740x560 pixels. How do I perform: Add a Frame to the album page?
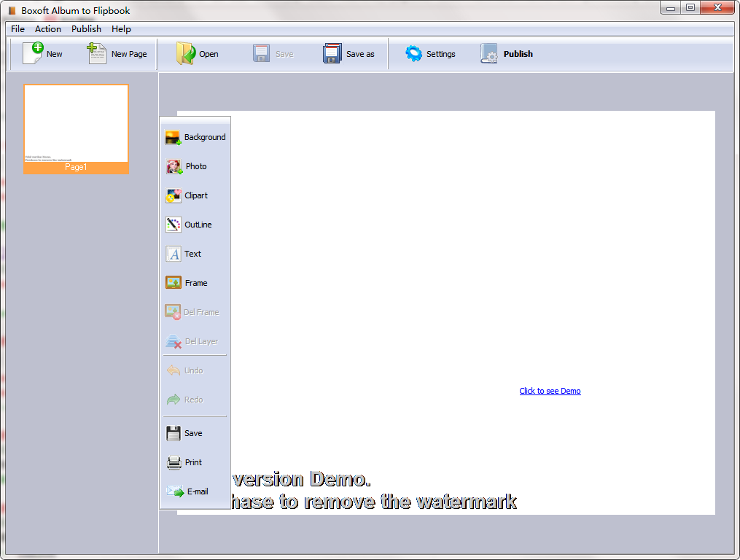189,283
